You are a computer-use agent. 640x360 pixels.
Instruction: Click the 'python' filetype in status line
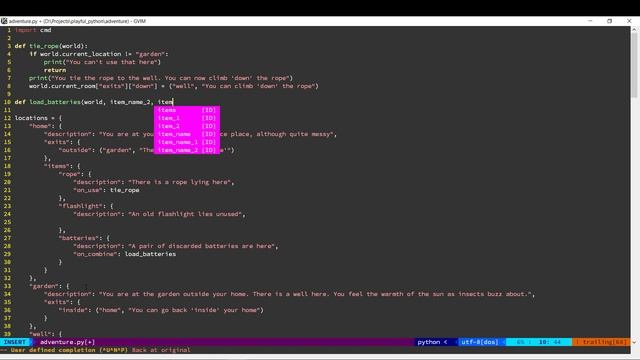(x=429, y=342)
